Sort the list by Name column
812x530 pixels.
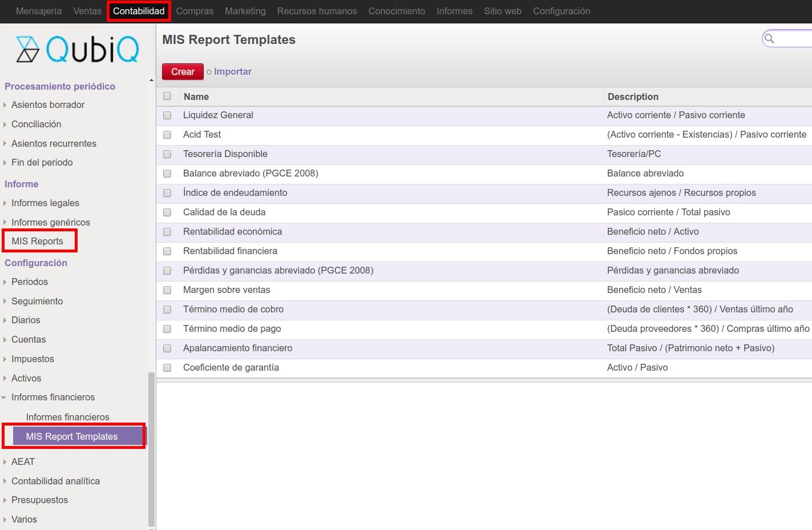(x=196, y=97)
